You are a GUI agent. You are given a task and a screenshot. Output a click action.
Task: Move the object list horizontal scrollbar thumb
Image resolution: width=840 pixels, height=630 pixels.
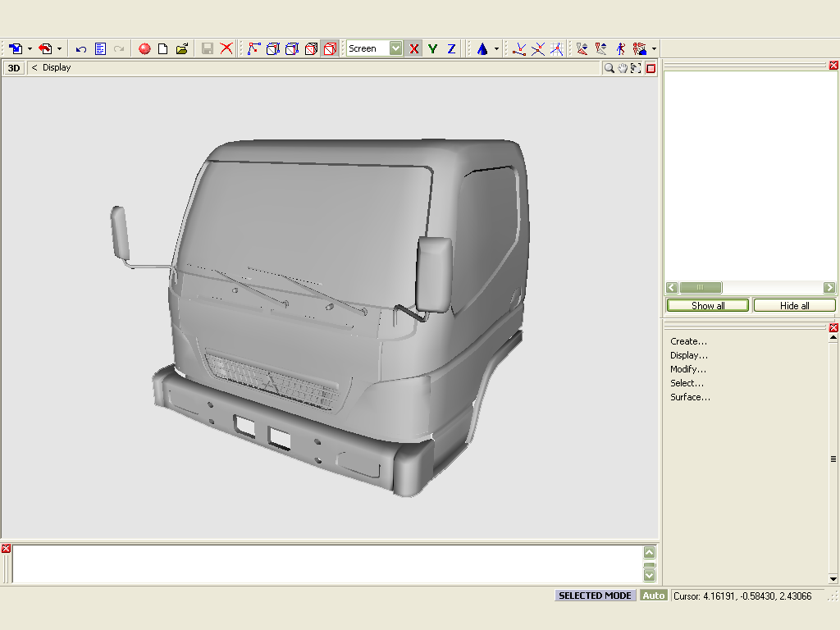701,288
